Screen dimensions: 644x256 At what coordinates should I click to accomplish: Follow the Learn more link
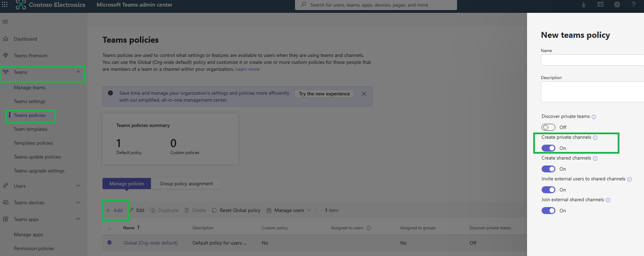(247, 69)
